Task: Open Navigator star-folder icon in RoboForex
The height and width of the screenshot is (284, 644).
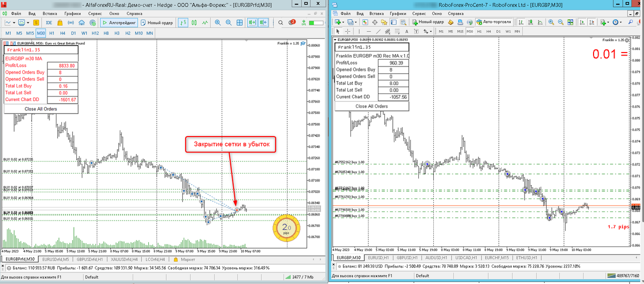Action: pos(384,22)
